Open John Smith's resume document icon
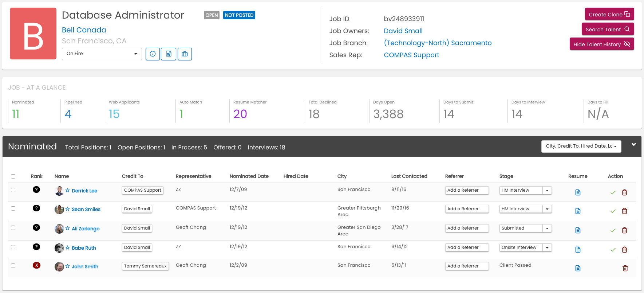Image resolution: width=644 pixels, height=293 pixels. [x=578, y=268]
